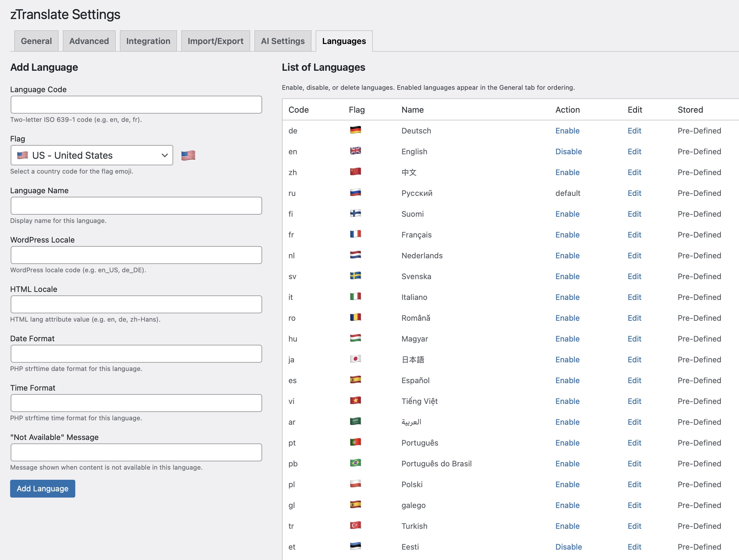Focus the "Not Available" Message field

tap(136, 452)
